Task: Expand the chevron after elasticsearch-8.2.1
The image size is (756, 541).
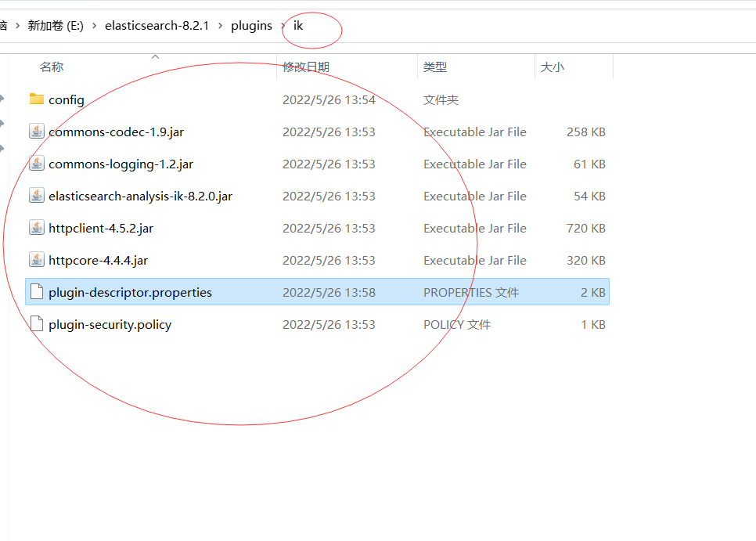Action: tap(221, 26)
